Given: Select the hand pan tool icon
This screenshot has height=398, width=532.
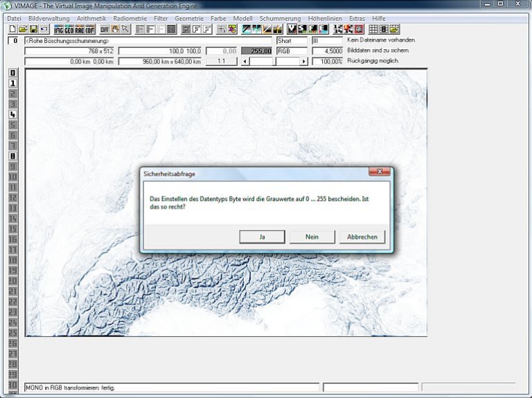Looking at the screenshot, I should 115,29.
